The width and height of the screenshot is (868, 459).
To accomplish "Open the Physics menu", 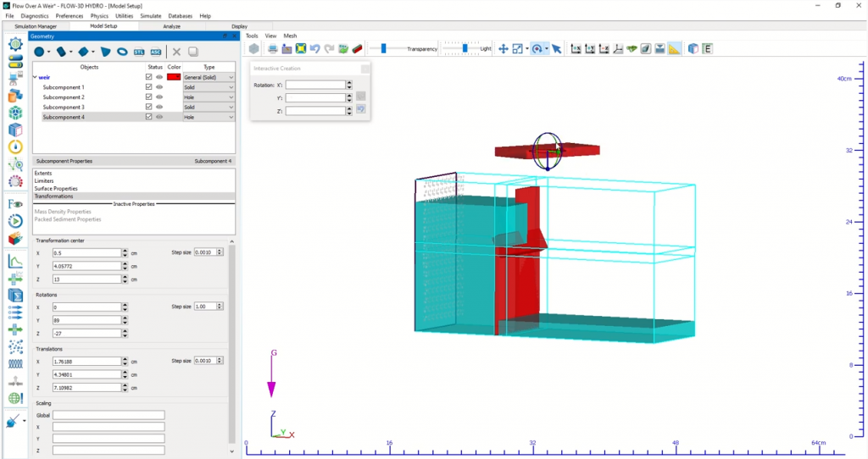I will (99, 16).
